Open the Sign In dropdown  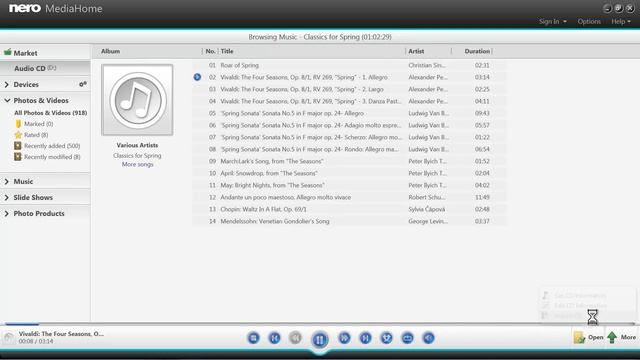553,21
